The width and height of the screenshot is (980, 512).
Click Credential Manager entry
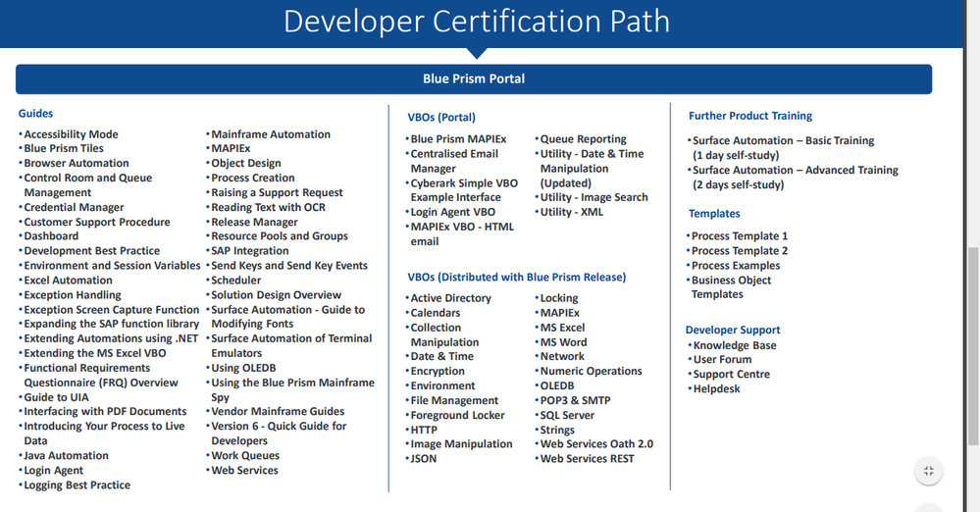(x=74, y=207)
